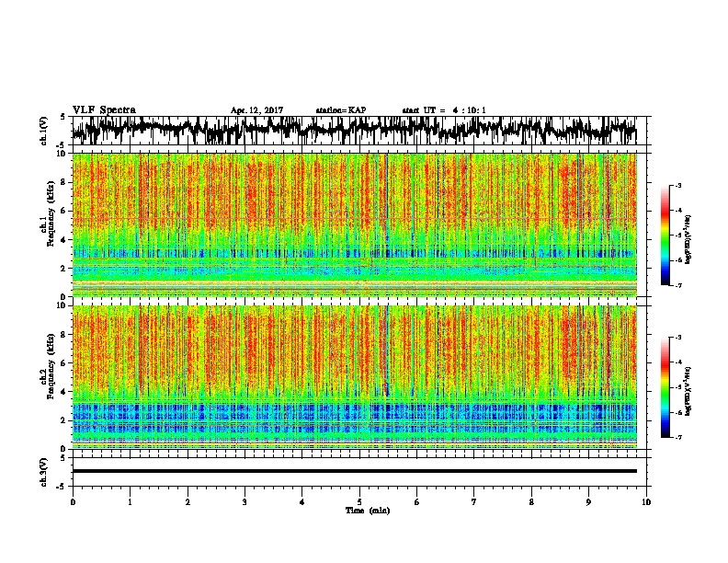Click the time axis tick label "1"
This screenshot has width=728, height=563.
[x=130, y=502]
